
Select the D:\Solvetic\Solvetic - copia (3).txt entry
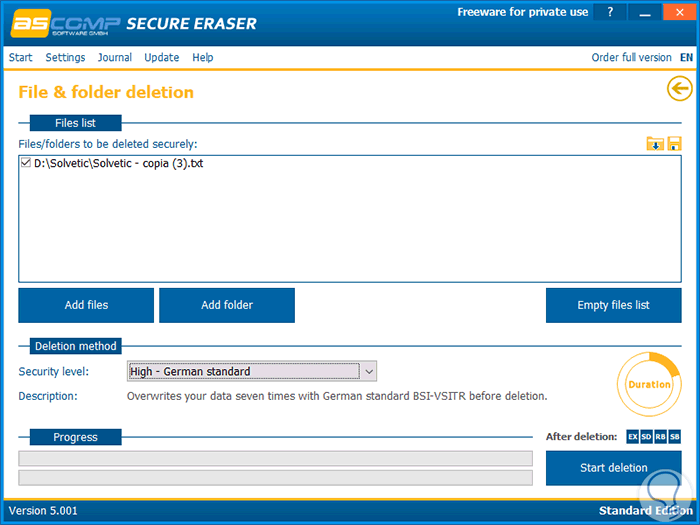118,163
